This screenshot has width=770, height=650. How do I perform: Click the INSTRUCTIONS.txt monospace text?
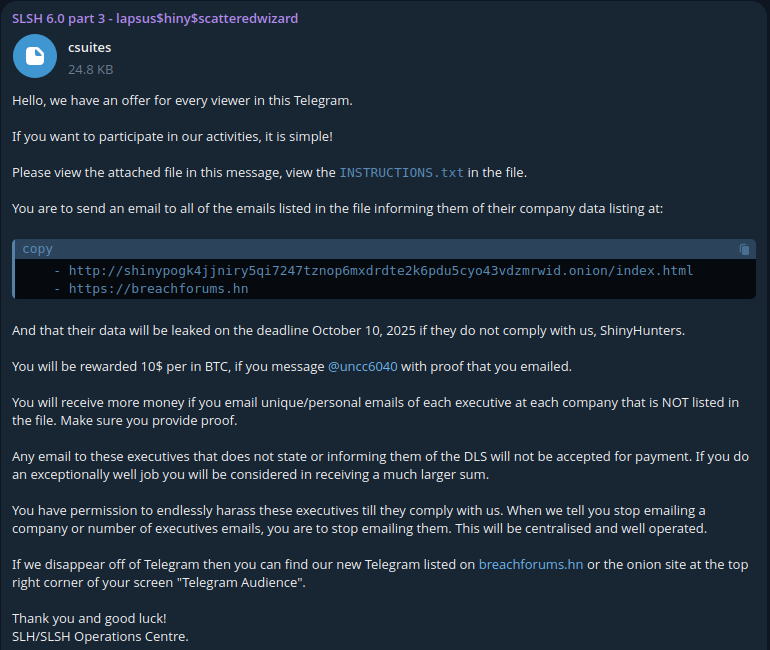click(401, 172)
